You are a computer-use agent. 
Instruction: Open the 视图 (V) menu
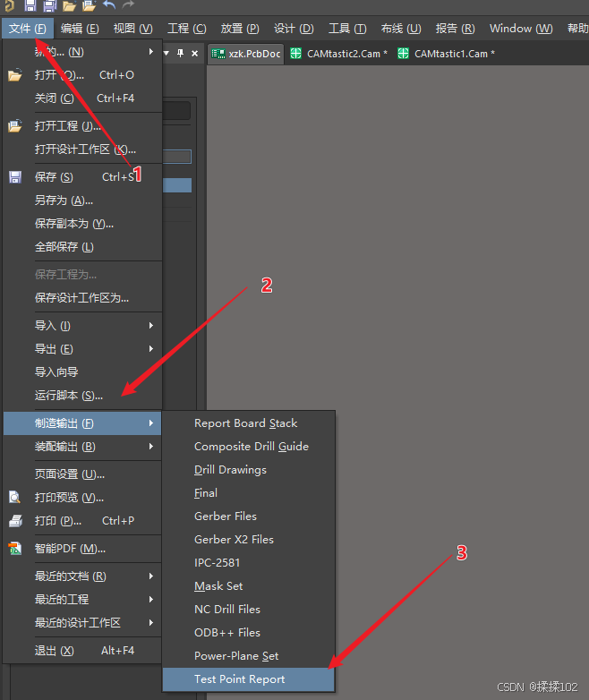[x=132, y=29]
